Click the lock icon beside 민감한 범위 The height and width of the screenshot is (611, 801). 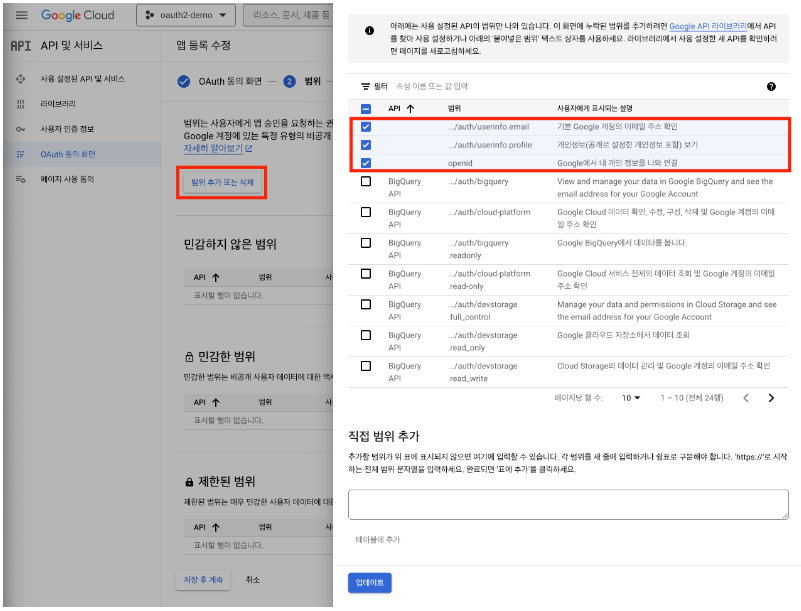[x=189, y=357]
